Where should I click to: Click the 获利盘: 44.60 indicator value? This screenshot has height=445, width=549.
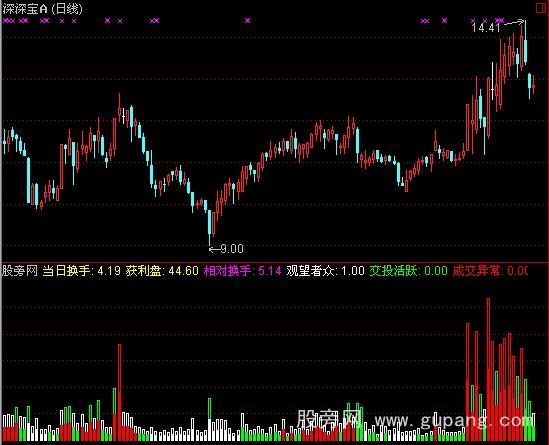pos(162,271)
